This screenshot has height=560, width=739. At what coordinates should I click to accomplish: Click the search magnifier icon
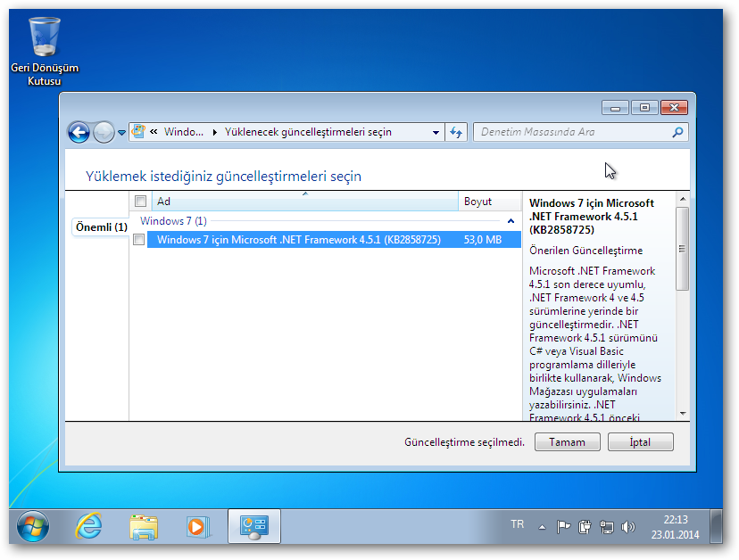coord(677,132)
